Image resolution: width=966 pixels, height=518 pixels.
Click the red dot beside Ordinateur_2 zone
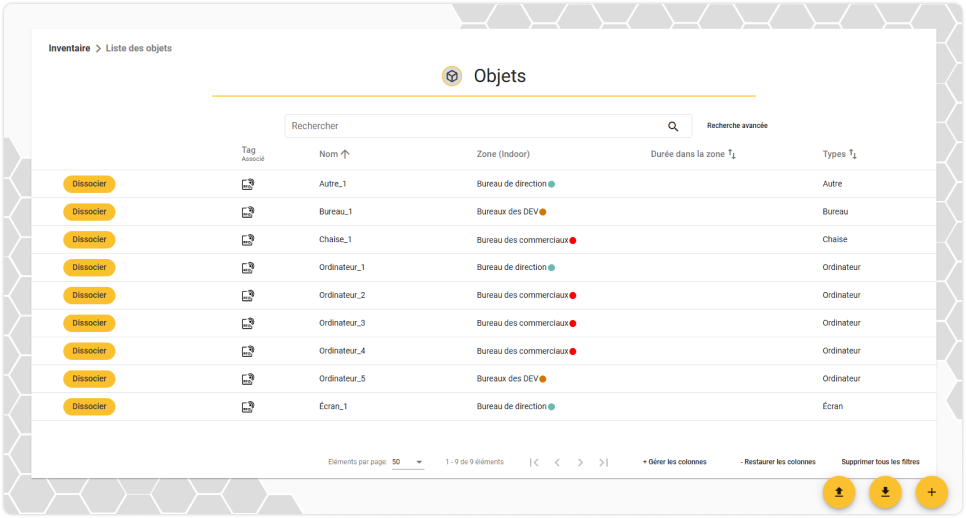click(x=573, y=296)
